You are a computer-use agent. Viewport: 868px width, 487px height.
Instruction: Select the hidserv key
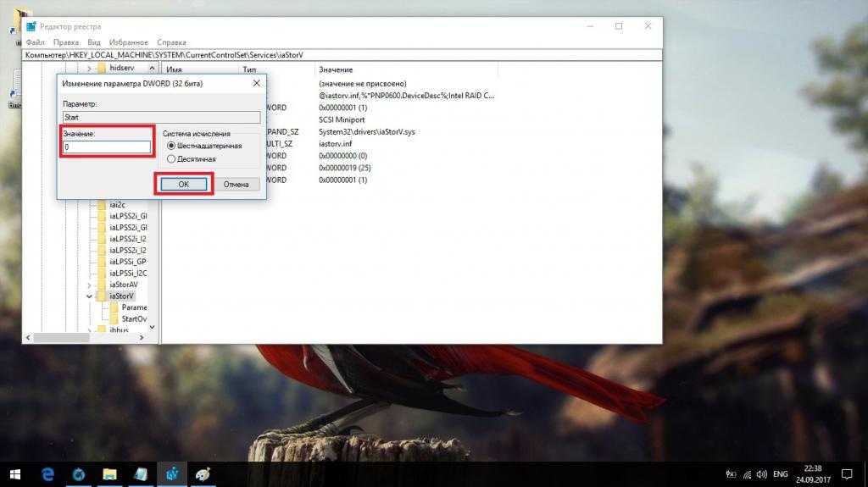pyautogui.click(x=122, y=68)
